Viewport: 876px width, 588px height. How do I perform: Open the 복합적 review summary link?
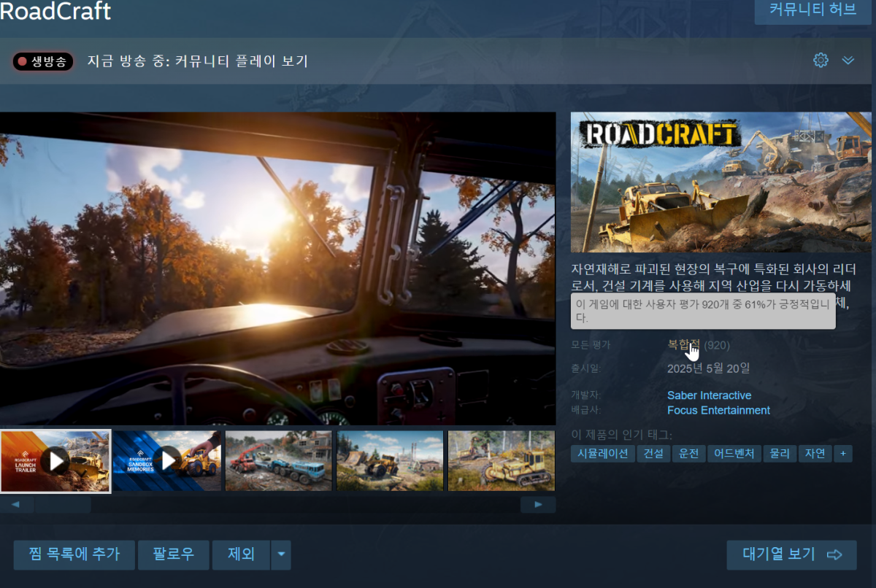coord(684,344)
